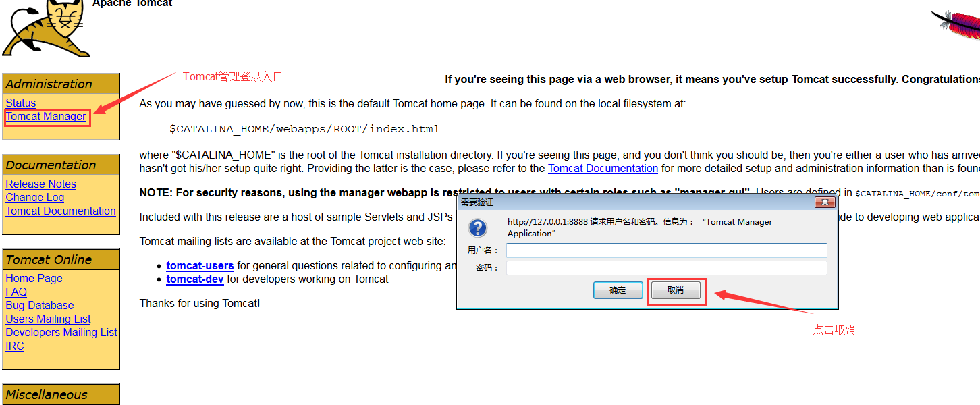
Task: Open the Bug Database link
Action: pos(40,306)
